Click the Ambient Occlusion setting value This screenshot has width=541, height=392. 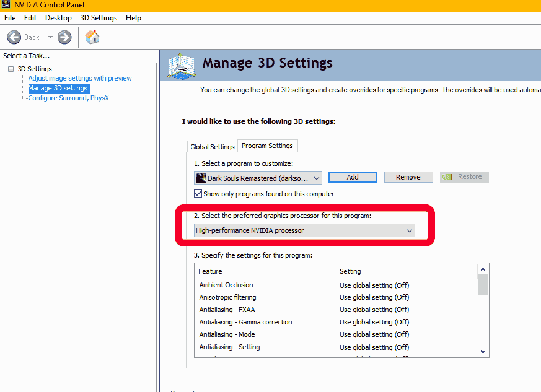pos(374,285)
